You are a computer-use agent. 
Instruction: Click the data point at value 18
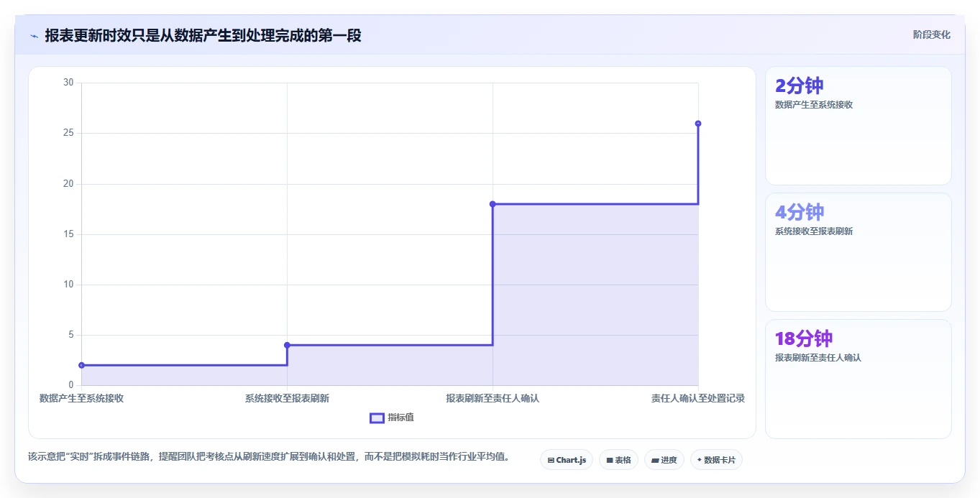493,204
